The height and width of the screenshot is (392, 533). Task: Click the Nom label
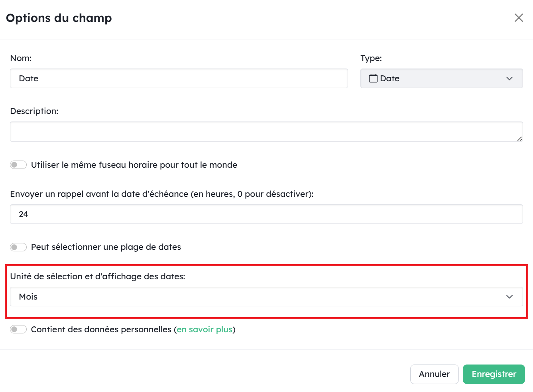21,58
